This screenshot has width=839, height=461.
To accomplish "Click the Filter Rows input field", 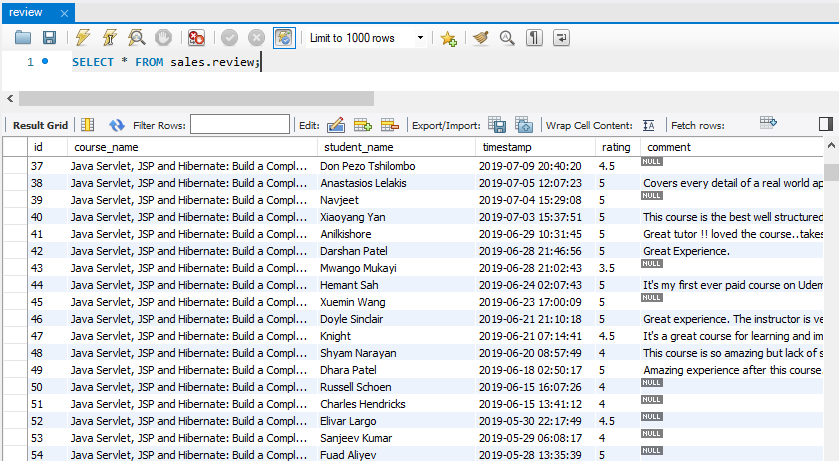I will pos(239,125).
